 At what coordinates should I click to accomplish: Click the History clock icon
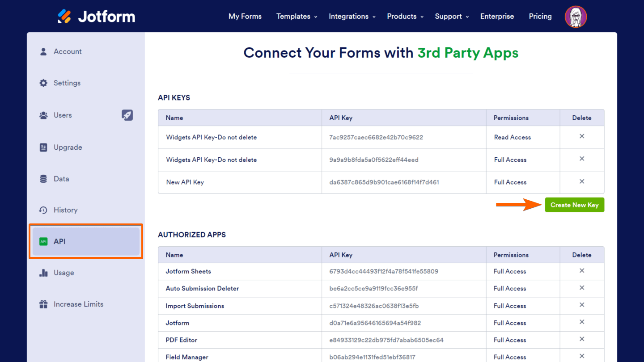(x=43, y=210)
